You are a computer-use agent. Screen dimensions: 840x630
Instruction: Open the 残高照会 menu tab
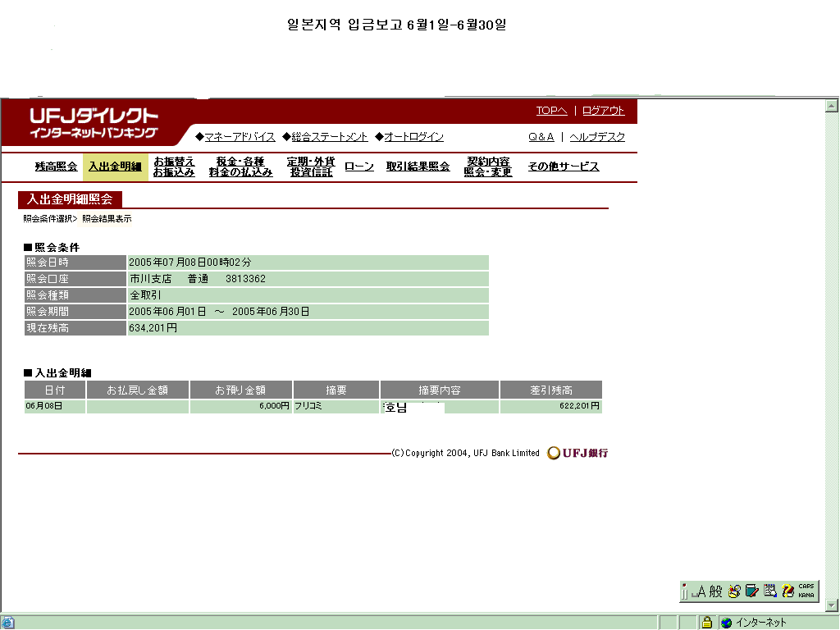tap(56, 167)
